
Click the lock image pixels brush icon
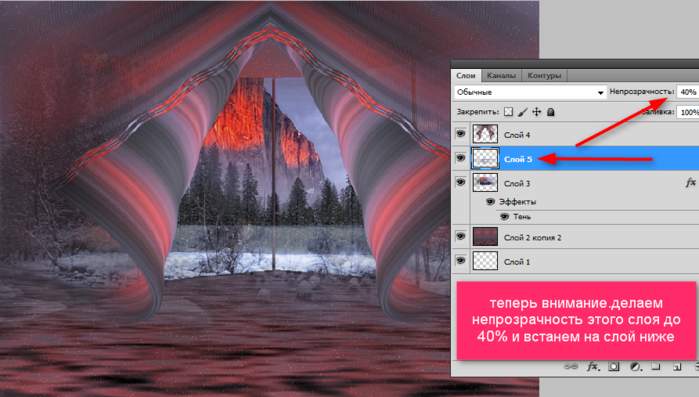(522, 112)
